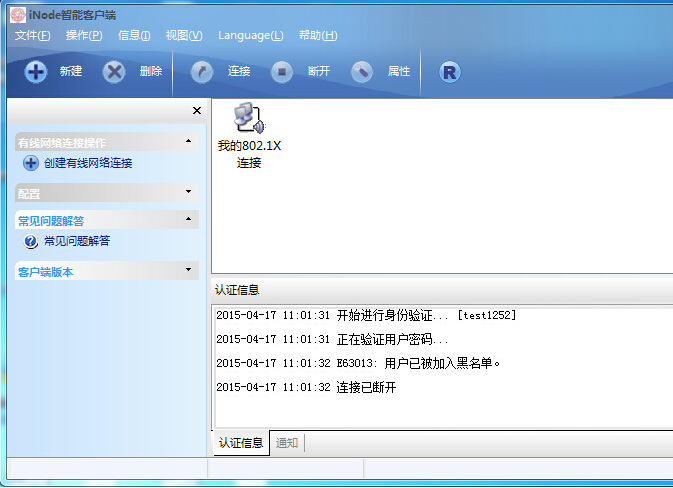Click the 新建 plus icon in toolbar
Image resolution: width=673 pixels, height=488 pixels.
pos(36,71)
